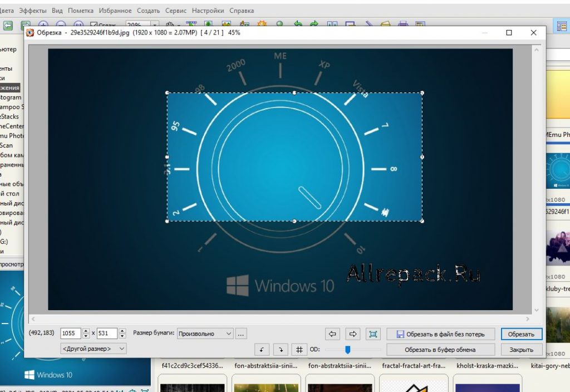
Task: Rotate selection counter-clockwise with curved left arrow
Action: pos(262,350)
